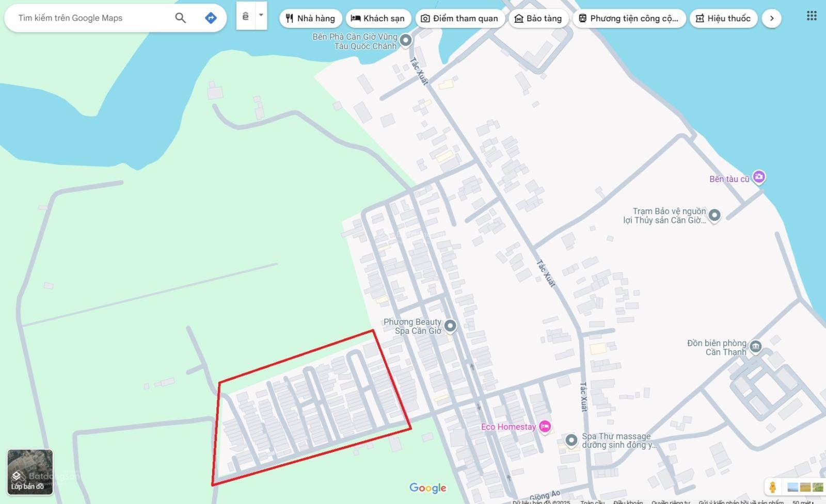
Task: Click the magnifier search icon
Action: pos(180,18)
